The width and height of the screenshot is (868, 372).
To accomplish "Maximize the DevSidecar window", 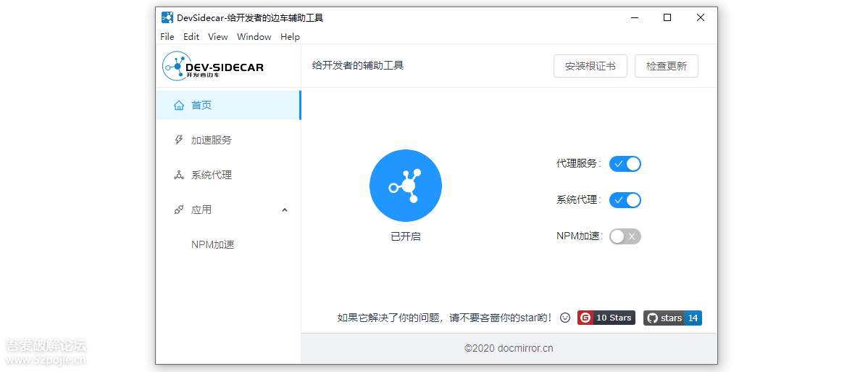I will pos(667,17).
